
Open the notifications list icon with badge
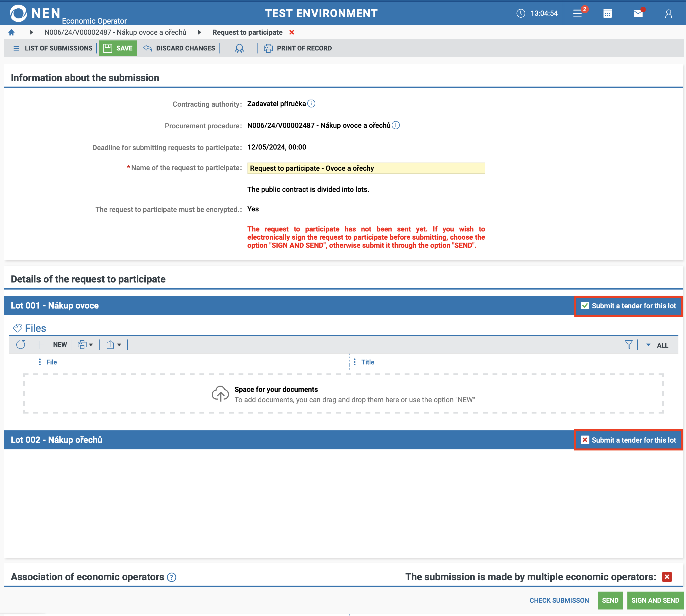click(578, 14)
